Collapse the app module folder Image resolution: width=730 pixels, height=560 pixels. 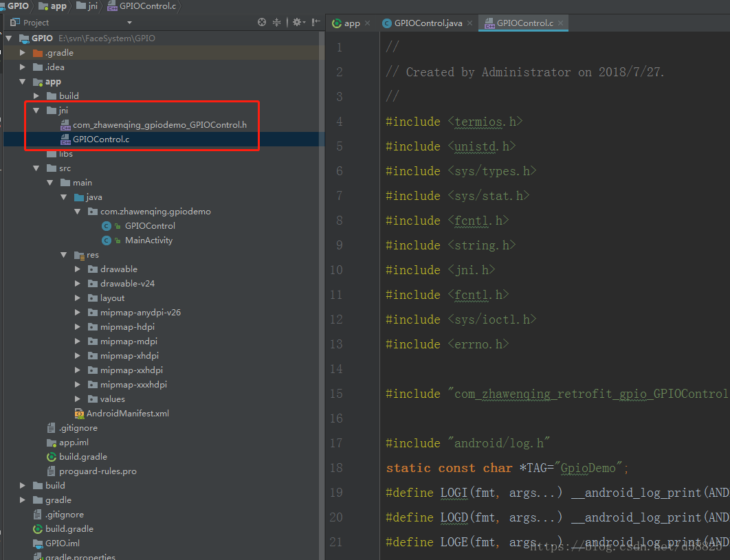pos(23,82)
